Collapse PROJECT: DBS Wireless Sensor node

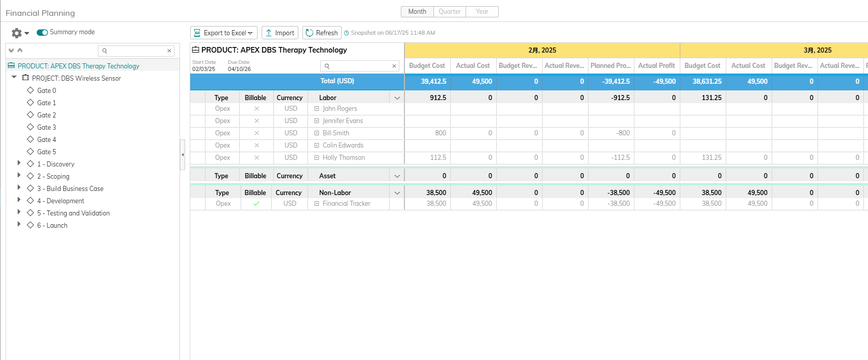[x=14, y=78]
